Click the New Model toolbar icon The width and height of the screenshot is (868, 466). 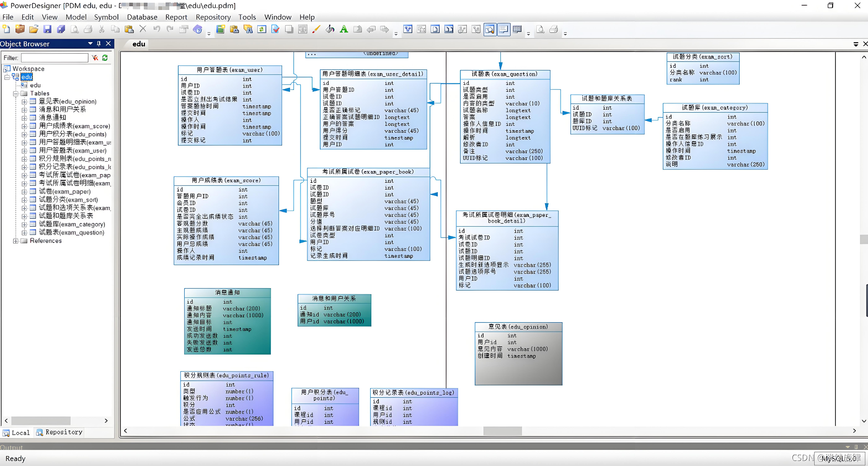pyautogui.click(x=6, y=29)
